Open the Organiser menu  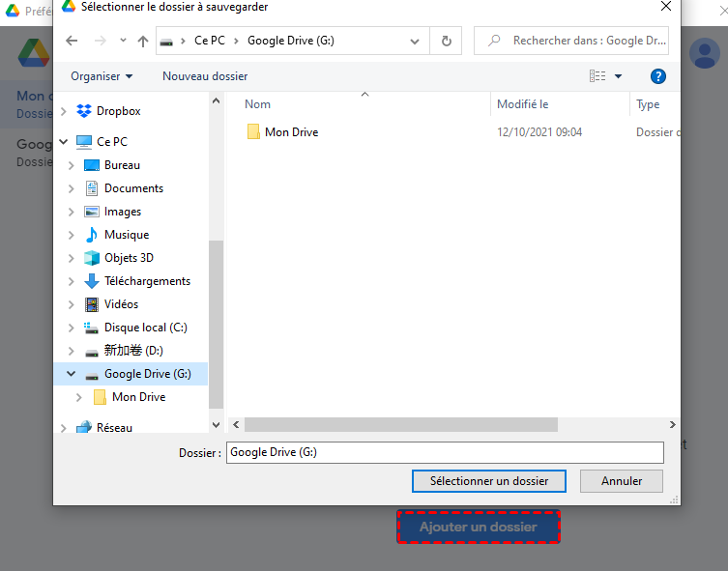point(102,76)
